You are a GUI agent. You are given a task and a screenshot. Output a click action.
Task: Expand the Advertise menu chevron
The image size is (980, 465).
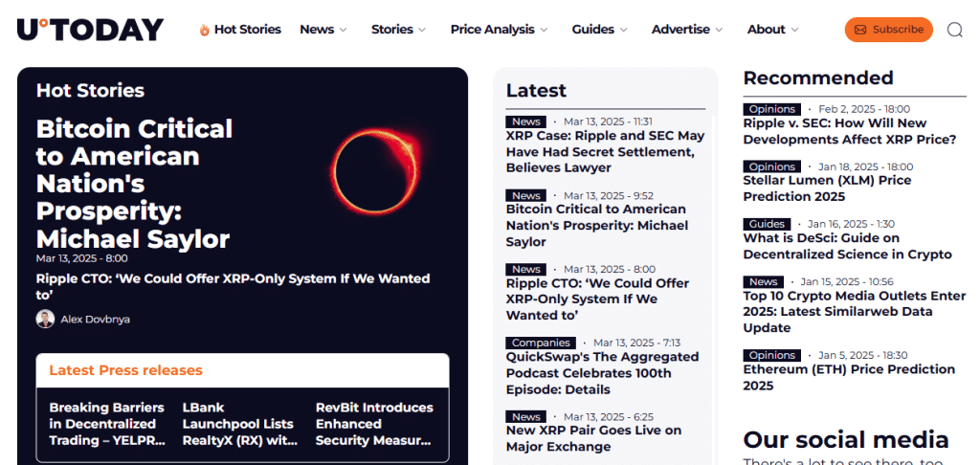[x=719, y=30]
